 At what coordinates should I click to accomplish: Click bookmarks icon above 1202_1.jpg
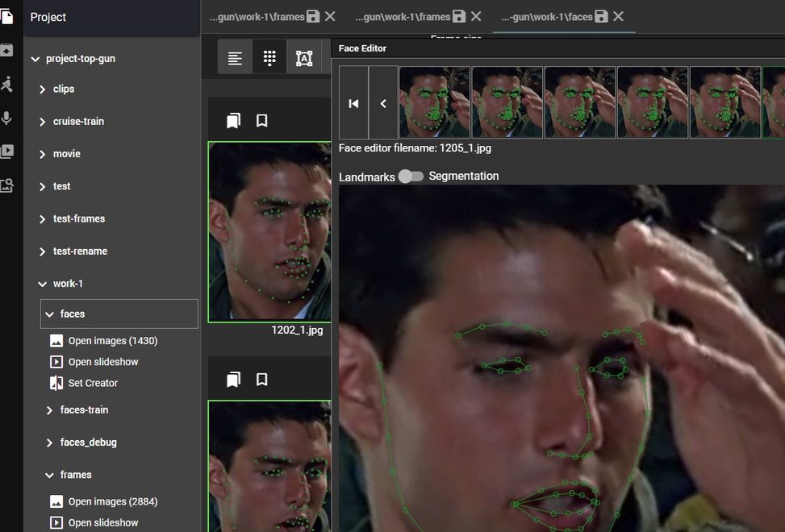[x=233, y=120]
